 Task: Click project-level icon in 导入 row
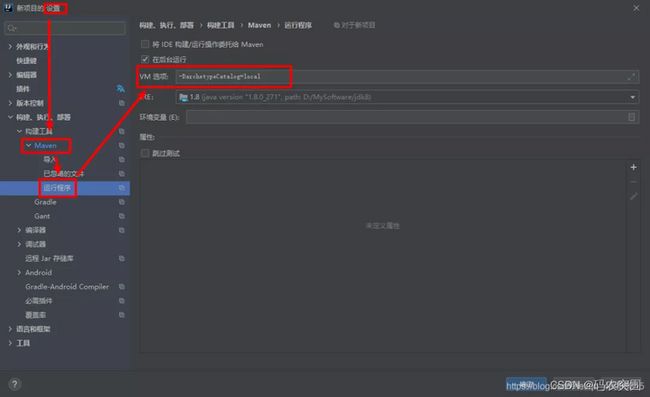(x=121, y=160)
